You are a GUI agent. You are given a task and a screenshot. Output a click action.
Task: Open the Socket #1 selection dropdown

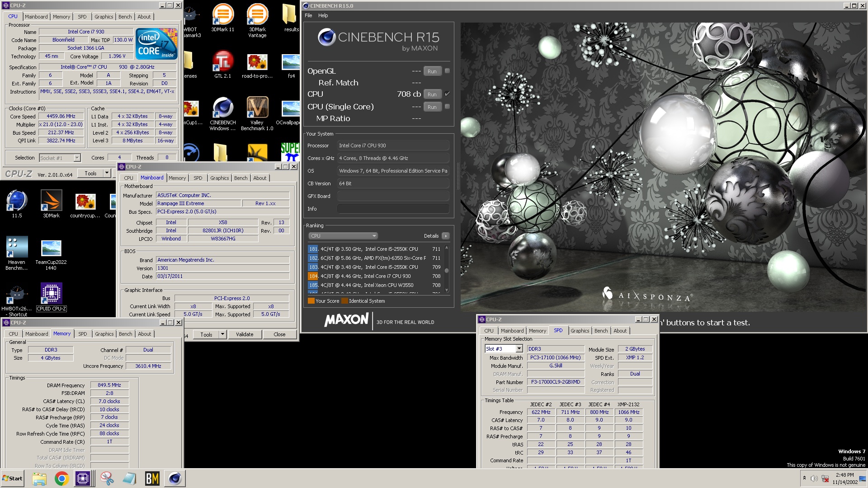pyautogui.click(x=77, y=158)
